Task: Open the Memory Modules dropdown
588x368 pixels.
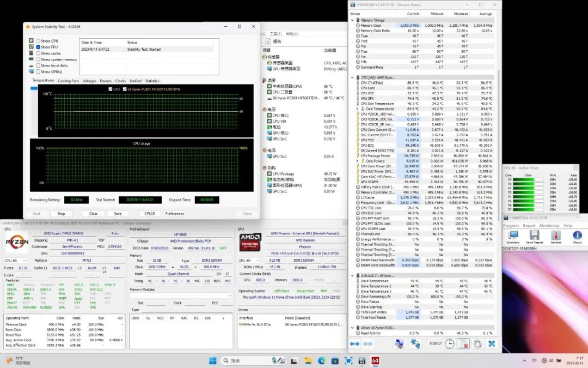Action: click(x=181, y=295)
